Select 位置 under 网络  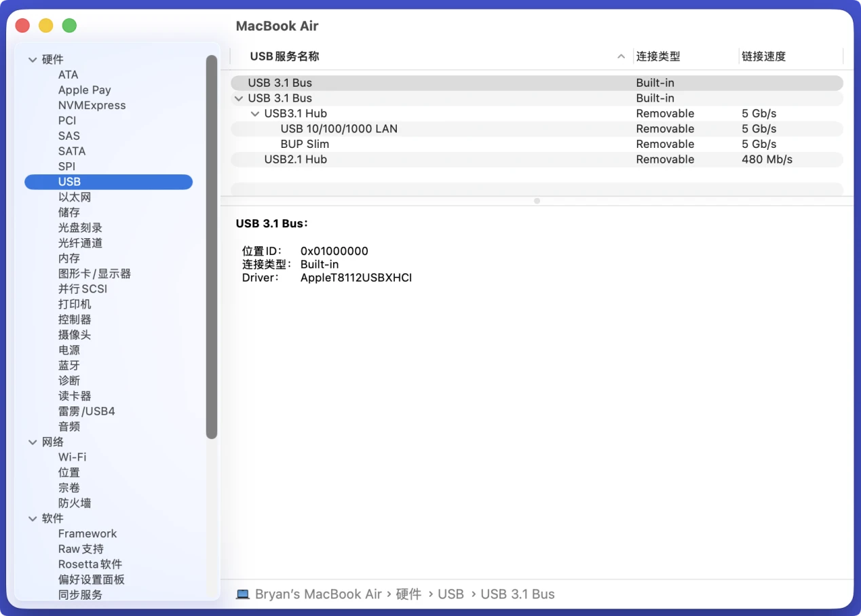pos(69,473)
